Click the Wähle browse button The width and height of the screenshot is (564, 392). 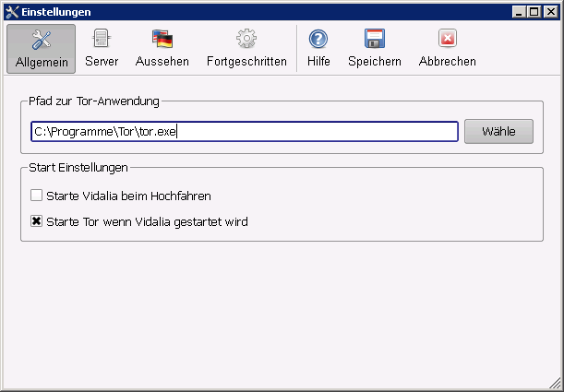[x=498, y=132]
